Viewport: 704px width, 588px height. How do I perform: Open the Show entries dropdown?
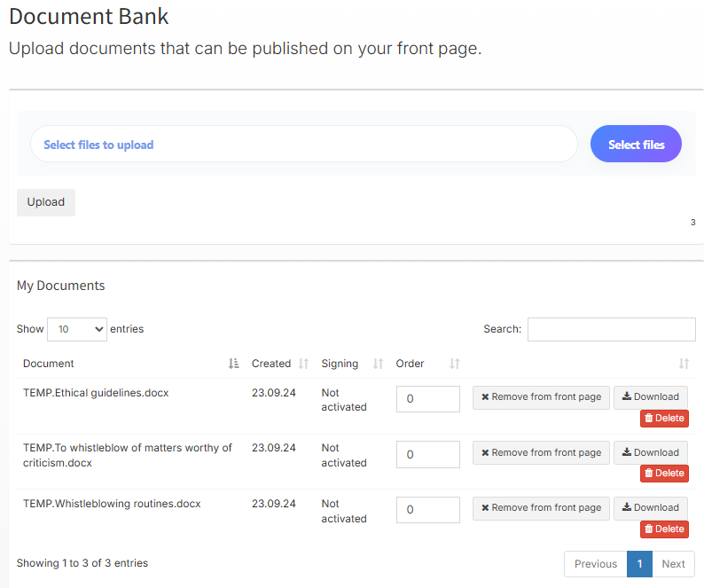click(76, 329)
